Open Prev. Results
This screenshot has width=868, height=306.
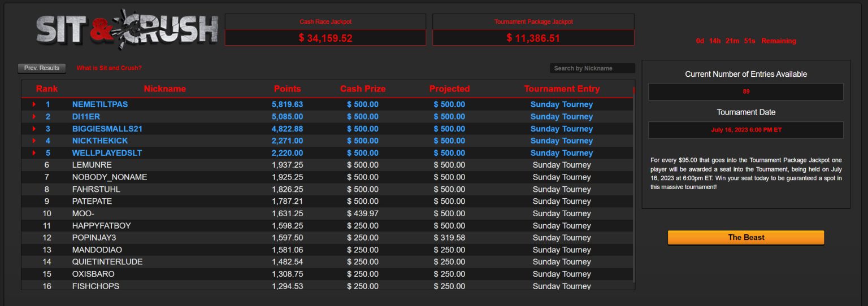pyautogui.click(x=42, y=68)
